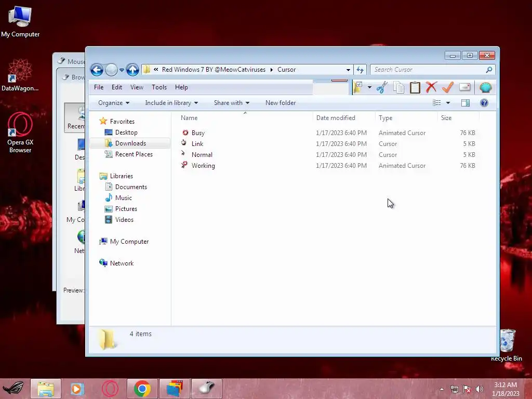Select the Busy animated cursor file
The height and width of the screenshot is (399, 532).
(x=198, y=133)
